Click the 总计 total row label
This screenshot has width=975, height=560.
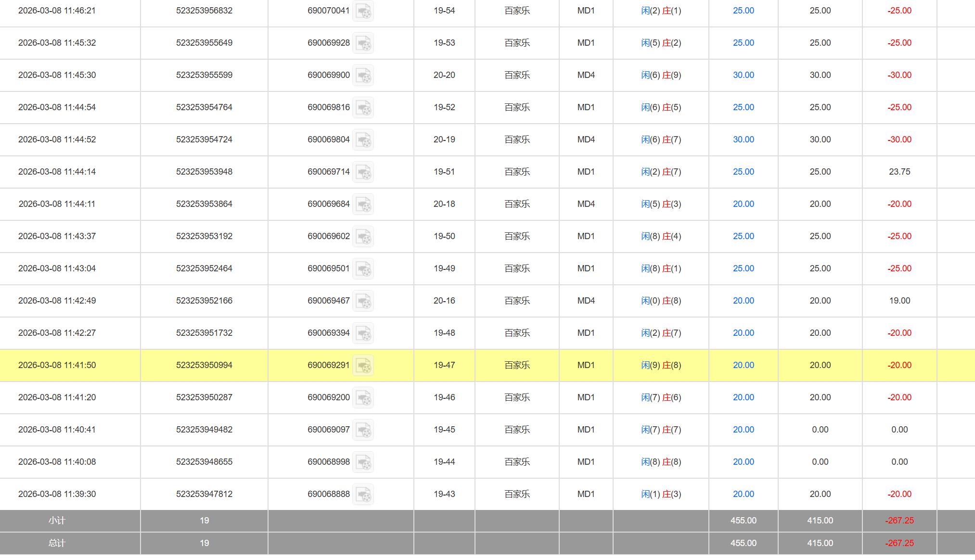point(57,543)
